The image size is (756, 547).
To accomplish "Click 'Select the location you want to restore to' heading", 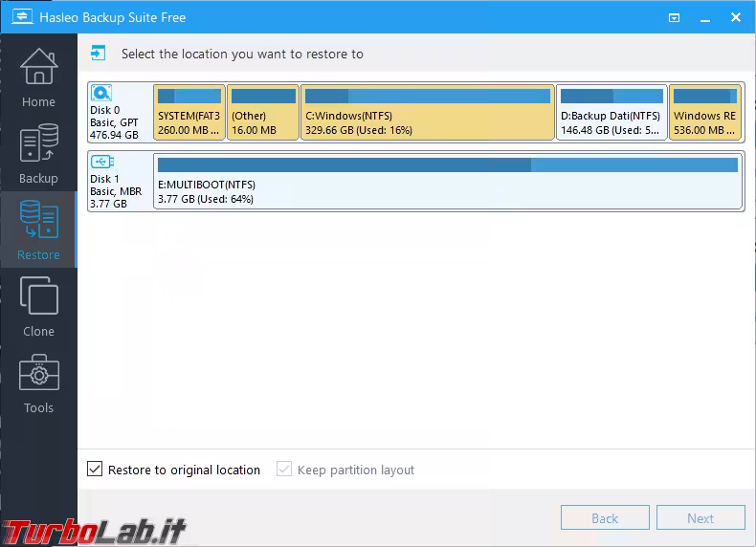I will [x=242, y=54].
